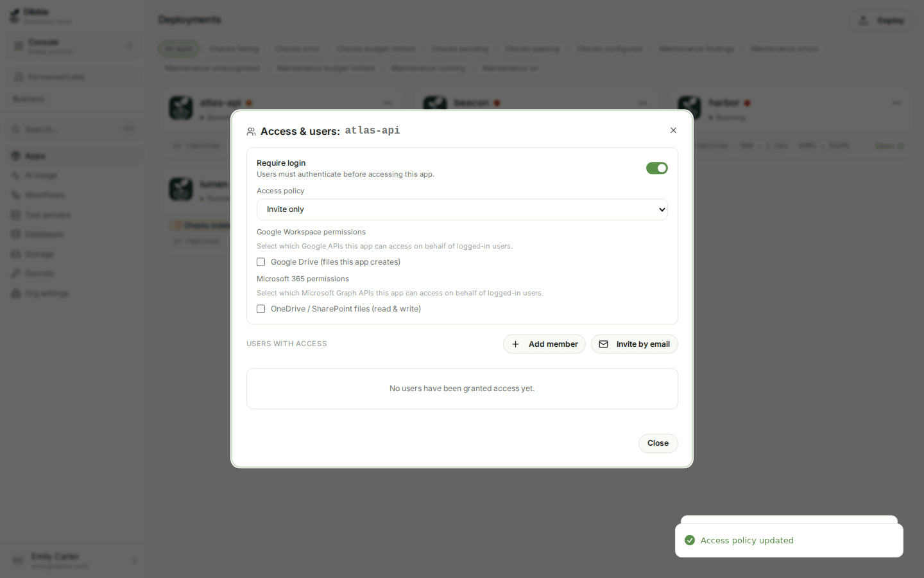
Task: Toggle the Require login switch
Action: coord(656,168)
